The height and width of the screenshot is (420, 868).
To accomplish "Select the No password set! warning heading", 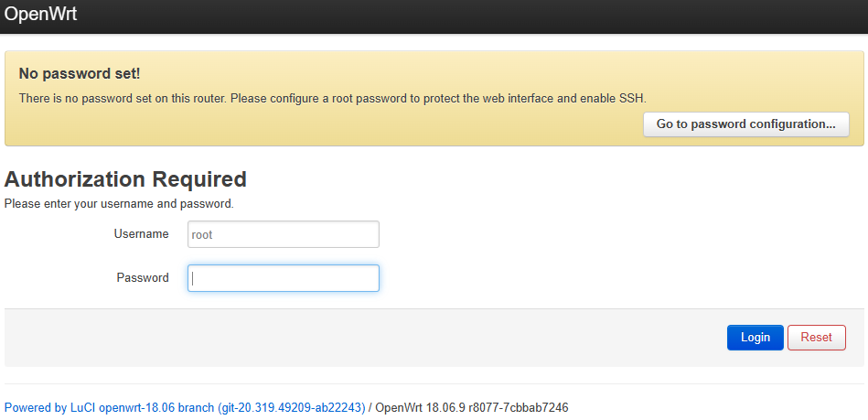I will 80,73.
